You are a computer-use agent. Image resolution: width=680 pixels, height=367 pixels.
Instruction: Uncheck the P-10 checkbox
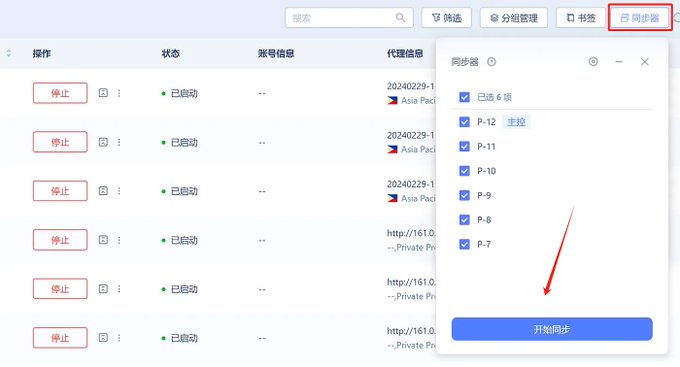[464, 170]
